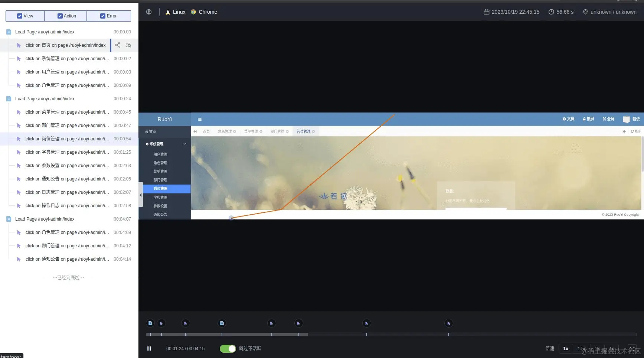Select click on 通知公告 row at 00:04:14

(x=69, y=259)
